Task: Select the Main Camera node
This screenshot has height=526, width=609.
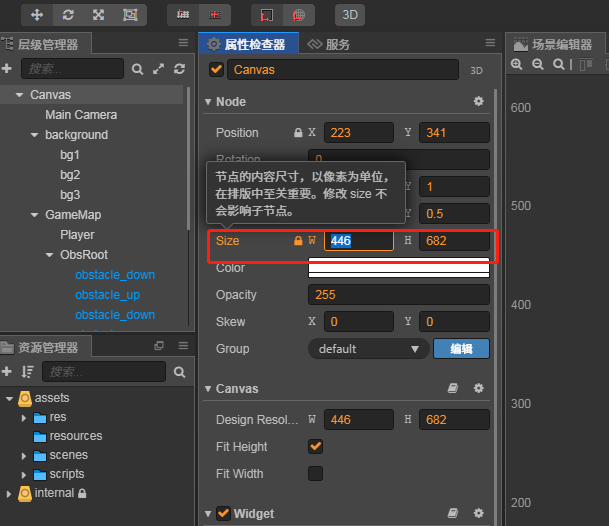Action: [x=81, y=115]
